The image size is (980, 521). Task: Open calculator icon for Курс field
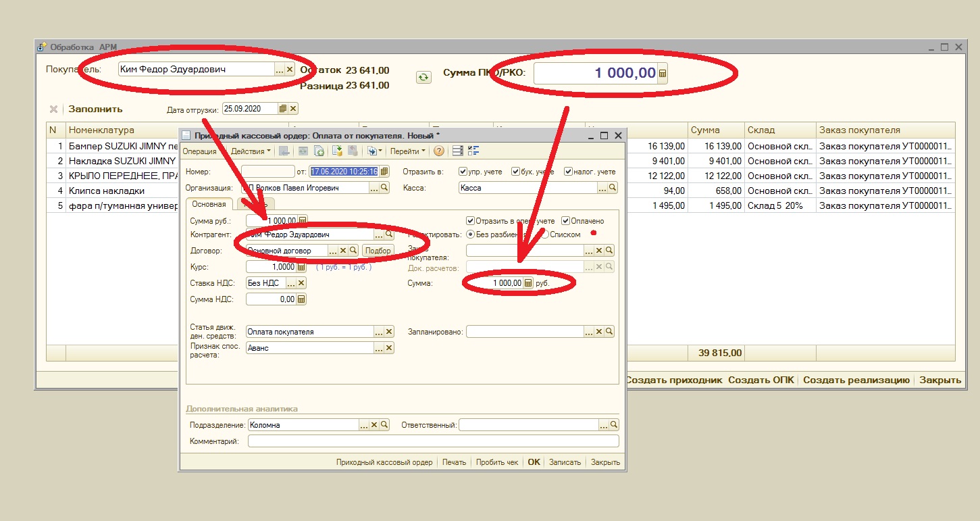click(x=301, y=267)
